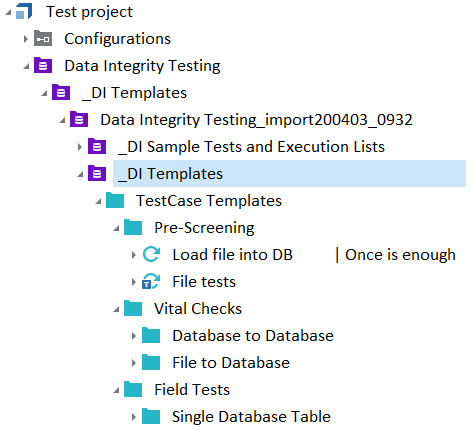The image size is (473, 430).
Task: Click the purple Data Integrity Testing component folder icon
Action: point(43,65)
